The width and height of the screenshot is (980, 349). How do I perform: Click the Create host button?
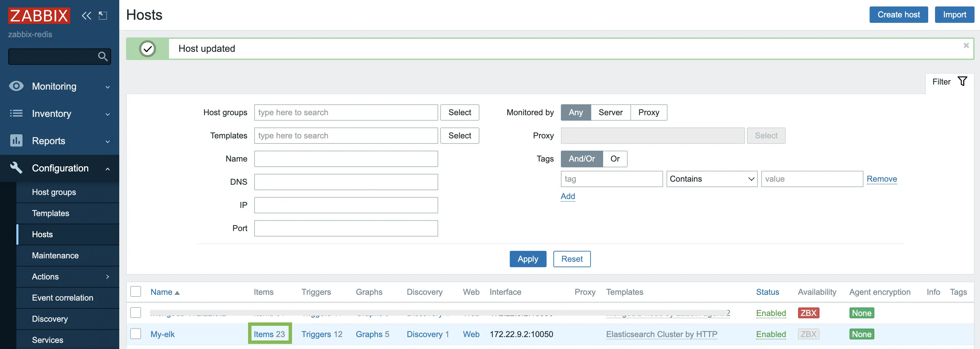point(899,14)
